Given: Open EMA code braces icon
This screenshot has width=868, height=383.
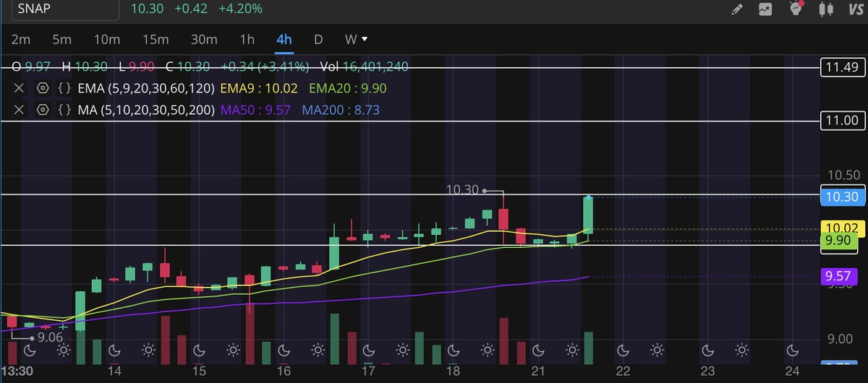Looking at the screenshot, I should coord(65,88).
